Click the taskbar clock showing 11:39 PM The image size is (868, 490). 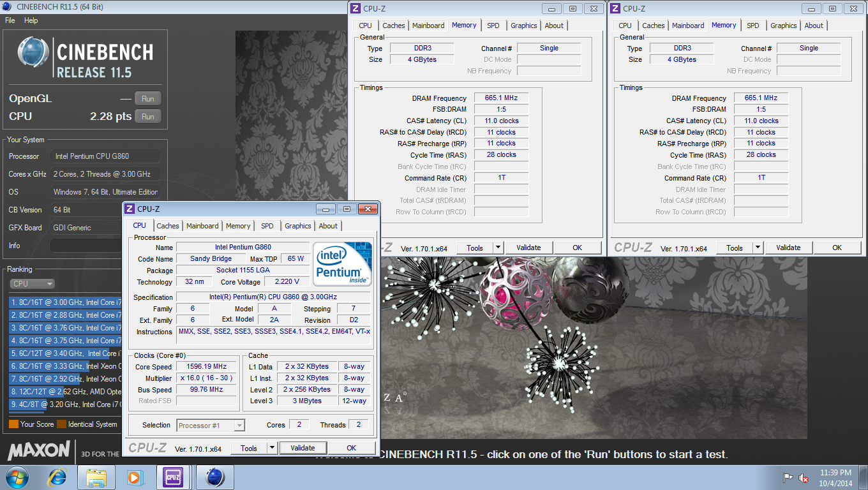tap(836, 473)
